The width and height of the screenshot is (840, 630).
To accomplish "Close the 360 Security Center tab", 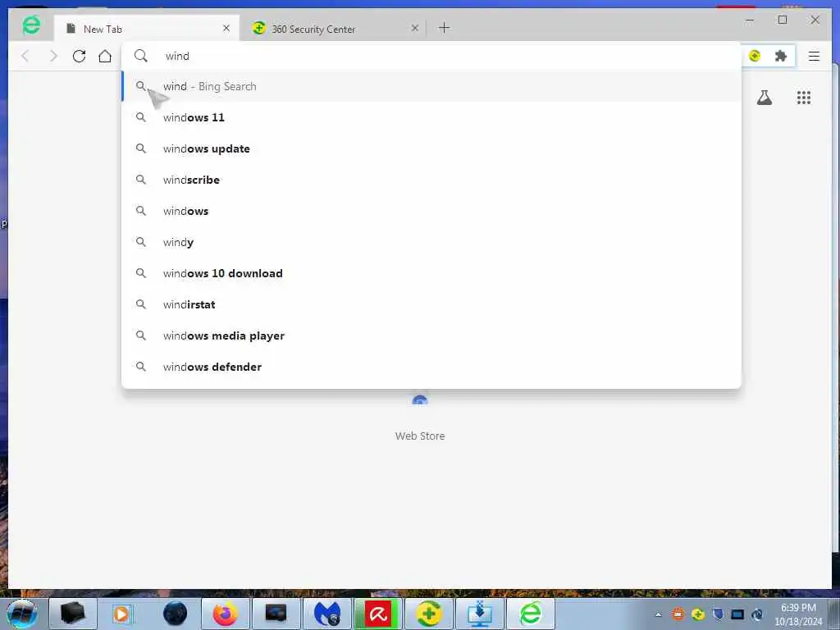I will click(414, 29).
